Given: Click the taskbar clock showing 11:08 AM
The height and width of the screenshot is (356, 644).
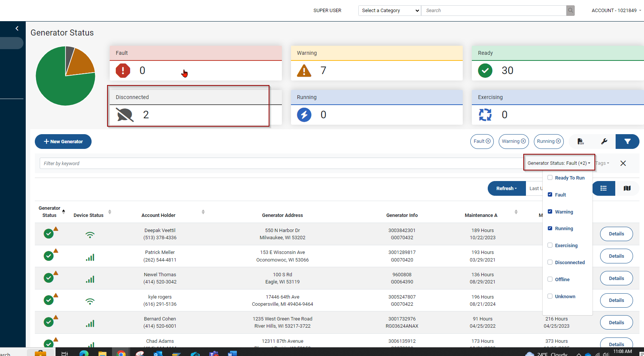Looking at the screenshot, I should click(x=622, y=352).
